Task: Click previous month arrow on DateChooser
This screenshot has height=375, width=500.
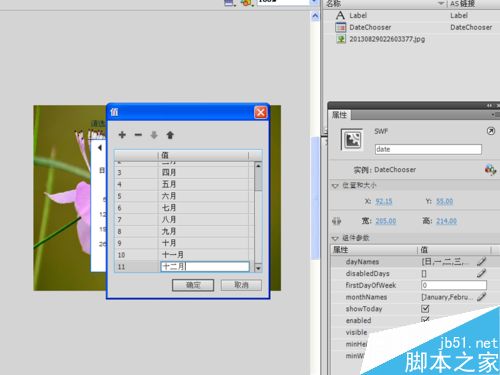Action: (x=100, y=148)
